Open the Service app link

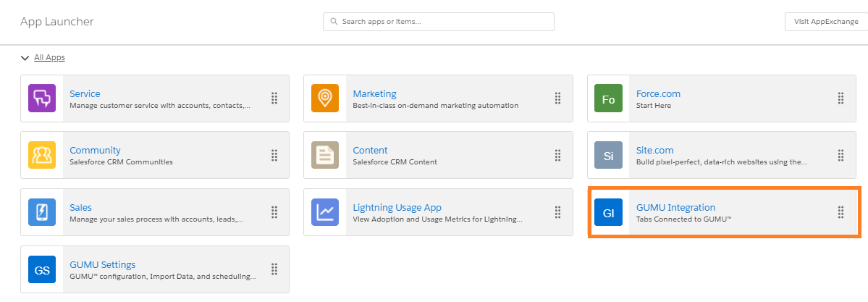(x=85, y=93)
